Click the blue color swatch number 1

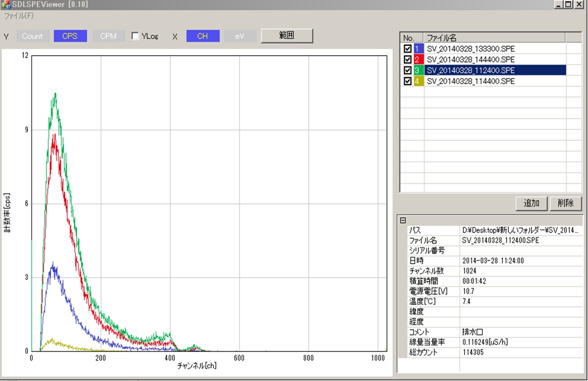click(x=418, y=49)
